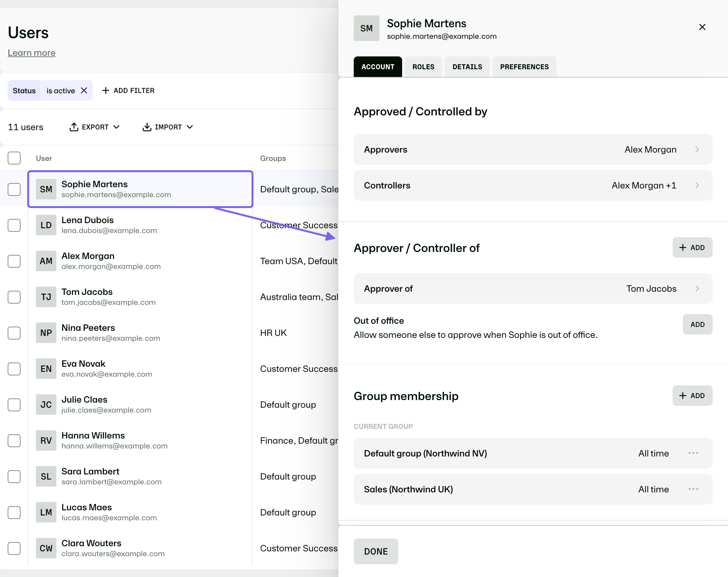The height and width of the screenshot is (577, 728).
Task: Open the Preferences tab
Action: [525, 67]
